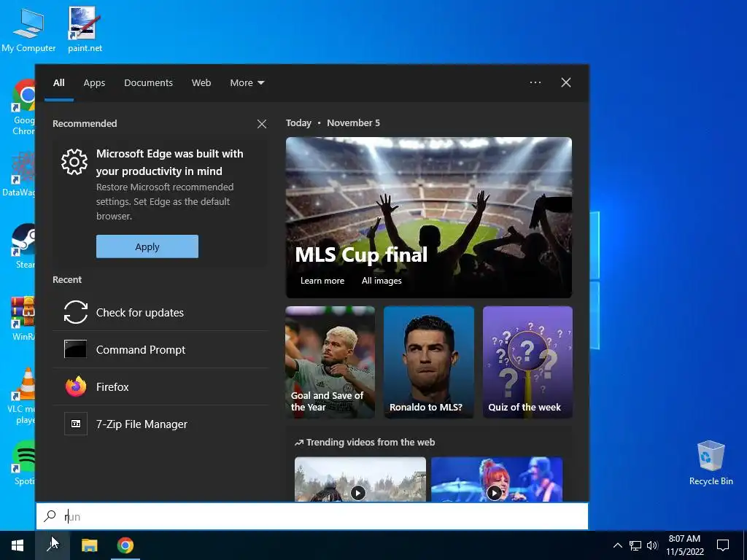Screen dimensions: 747x560
Task: Open the DataWarrior desktop shortcut
Action: tap(19, 174)
